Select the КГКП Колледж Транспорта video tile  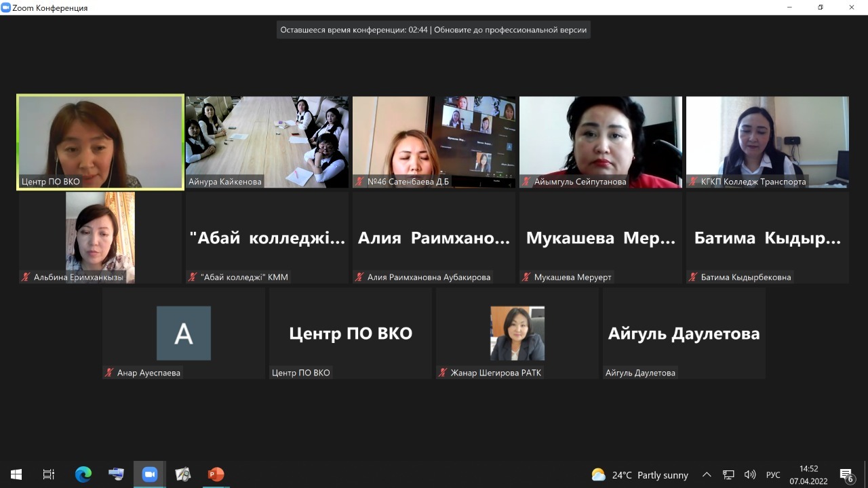[767, 141]
